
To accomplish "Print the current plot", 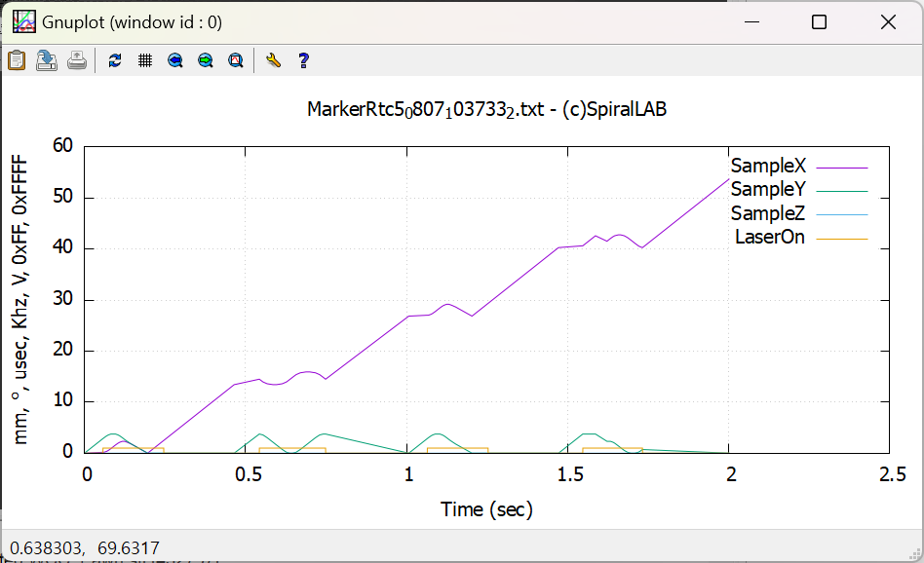I will [77, 60].
